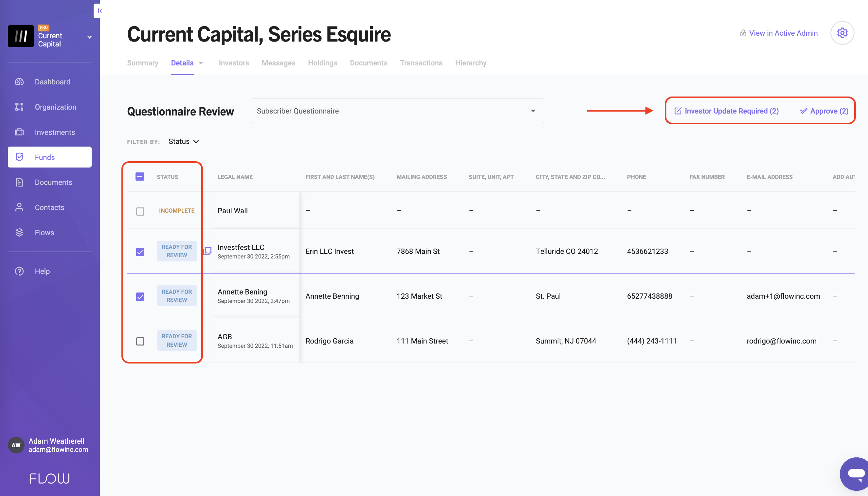This screenshot has height=496, width=868.
Task: Open the Details tab dropdown chevron
Action: tap(201, 63)
